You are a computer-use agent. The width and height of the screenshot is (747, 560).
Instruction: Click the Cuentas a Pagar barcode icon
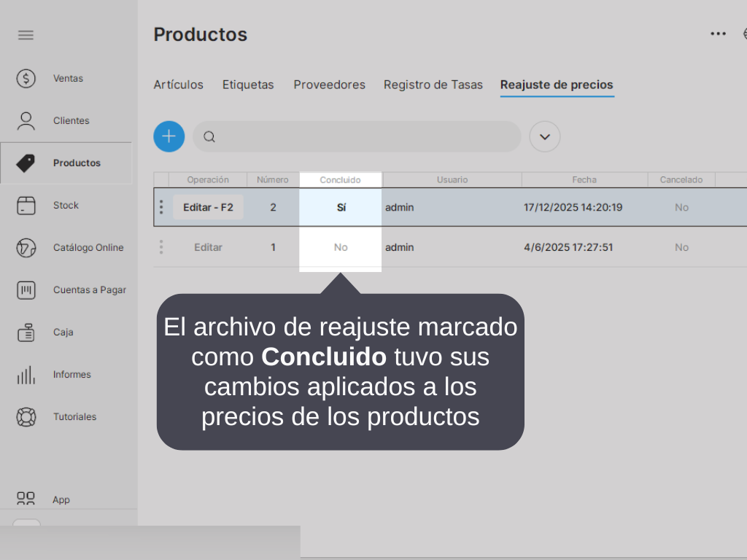pos(26,290)
